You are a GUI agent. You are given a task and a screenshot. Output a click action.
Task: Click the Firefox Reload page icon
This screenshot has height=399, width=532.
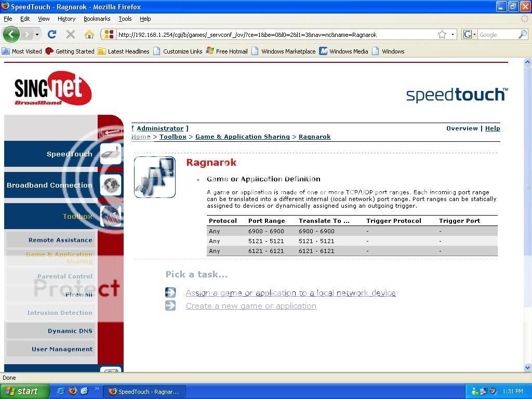tap(51, 34)
